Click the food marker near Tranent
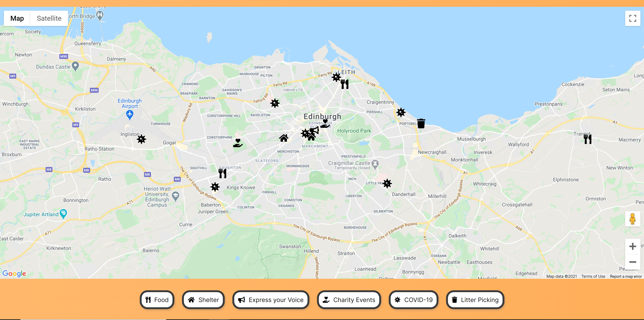 click(588, 139)
